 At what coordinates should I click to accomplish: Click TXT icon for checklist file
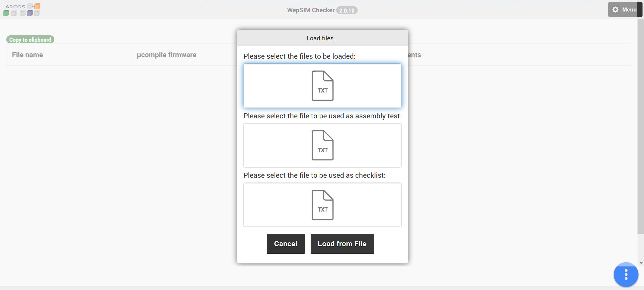pos(322,205)
